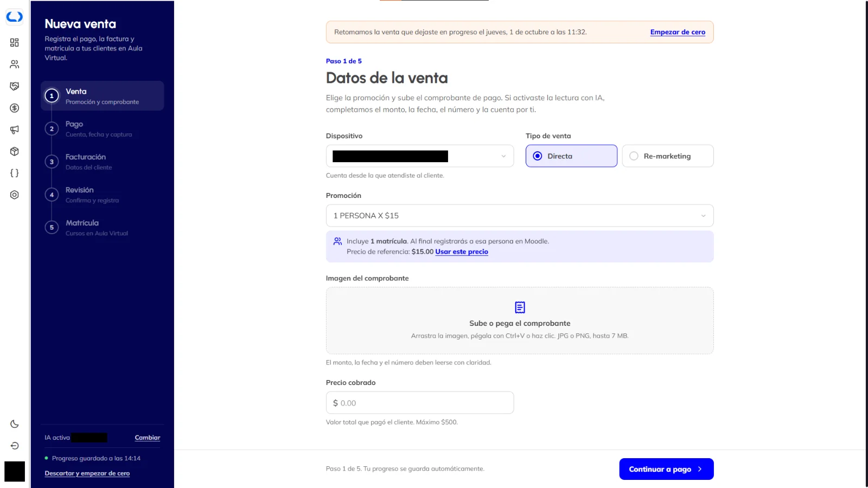868x488 pixels.
Task: Open the curly braces icon in sidebar
Action: pyautogui.click(x=15, y=173)
